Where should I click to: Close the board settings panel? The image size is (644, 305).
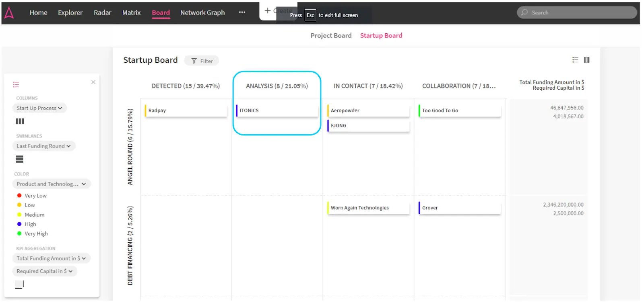click(93, 82)
